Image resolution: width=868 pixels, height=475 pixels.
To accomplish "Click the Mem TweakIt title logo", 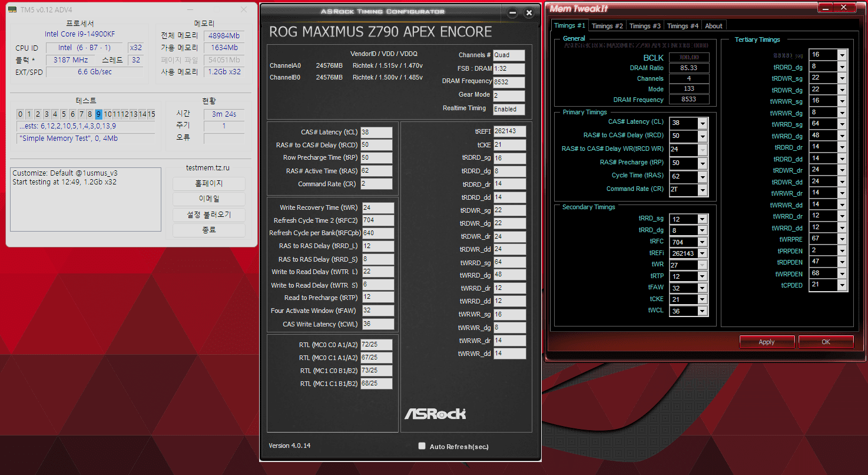I will [578, 9].
